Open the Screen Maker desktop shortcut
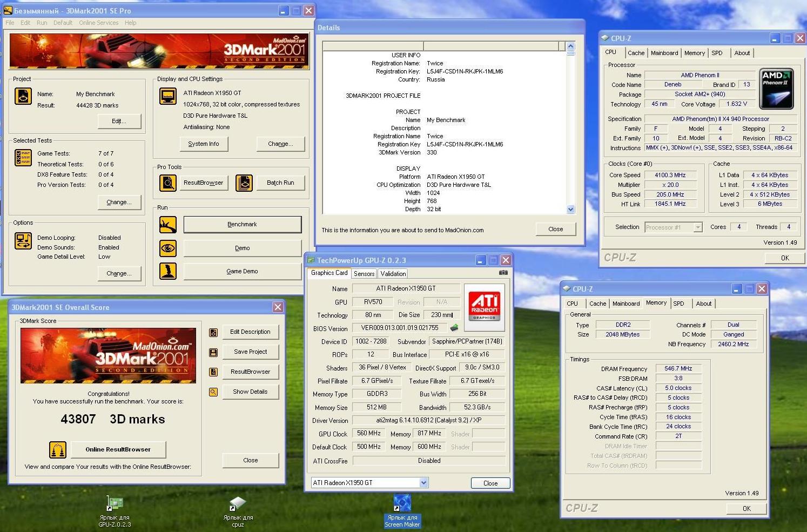 402,511
